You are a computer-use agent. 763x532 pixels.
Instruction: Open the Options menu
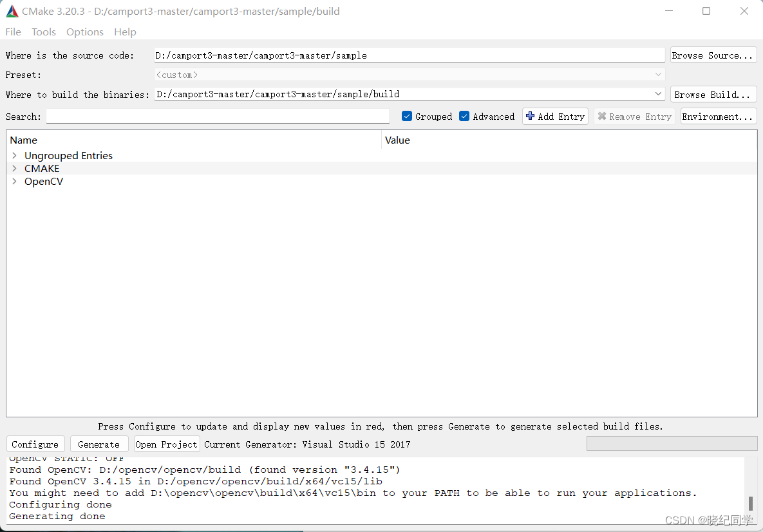pyautogui.click(x=84, y=32)
